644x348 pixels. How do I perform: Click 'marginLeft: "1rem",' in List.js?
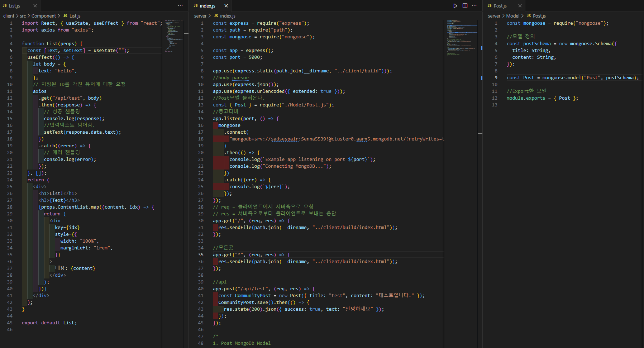point(86,248)
